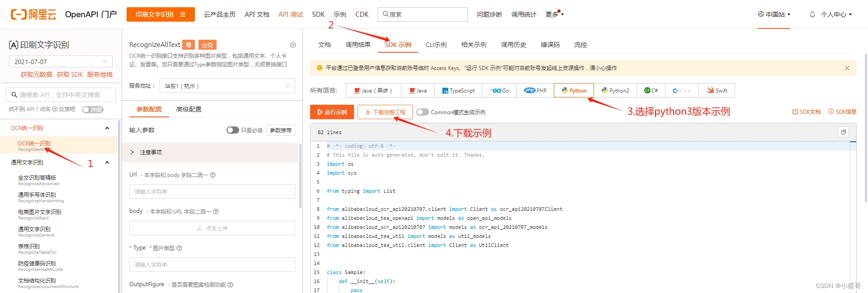
Task: Click the 运行示例 button
Action: pyautogui.click(x=332, y=112)
